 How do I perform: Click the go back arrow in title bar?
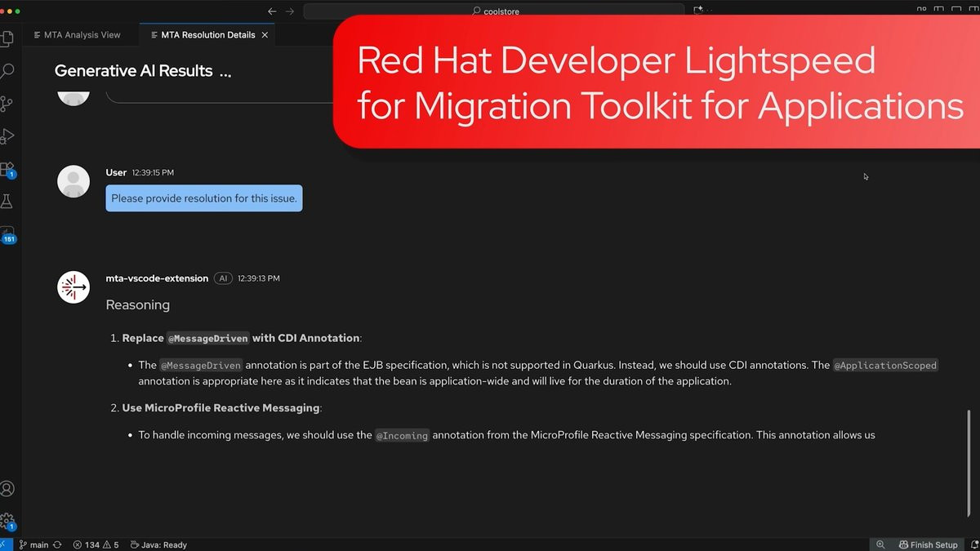[x=272, y=11]
